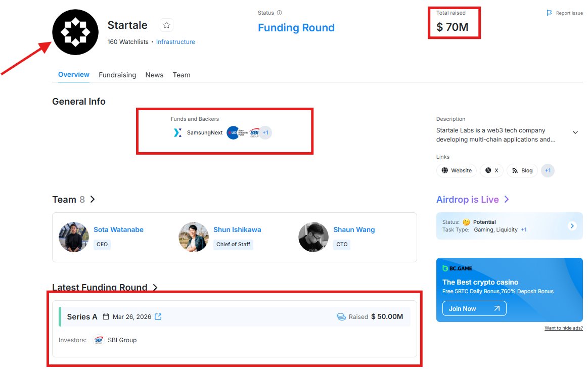588x369 pixels.
Task: Click the Report issue text link
Action: [569, 13]
